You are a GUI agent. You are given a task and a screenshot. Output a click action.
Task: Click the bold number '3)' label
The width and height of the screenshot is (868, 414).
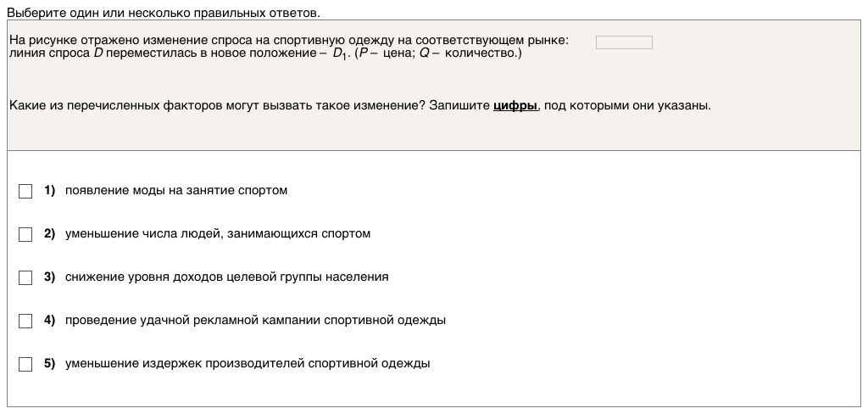pyautogui.click(x=49, y=277)
